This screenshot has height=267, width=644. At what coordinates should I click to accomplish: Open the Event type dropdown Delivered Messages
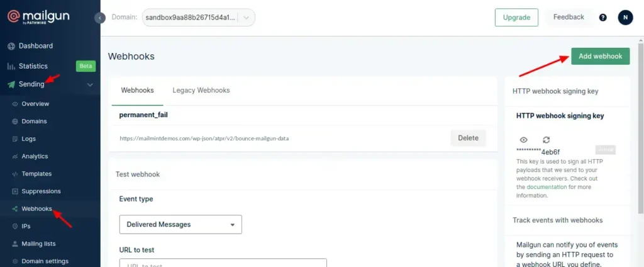[x=180, y=225]
